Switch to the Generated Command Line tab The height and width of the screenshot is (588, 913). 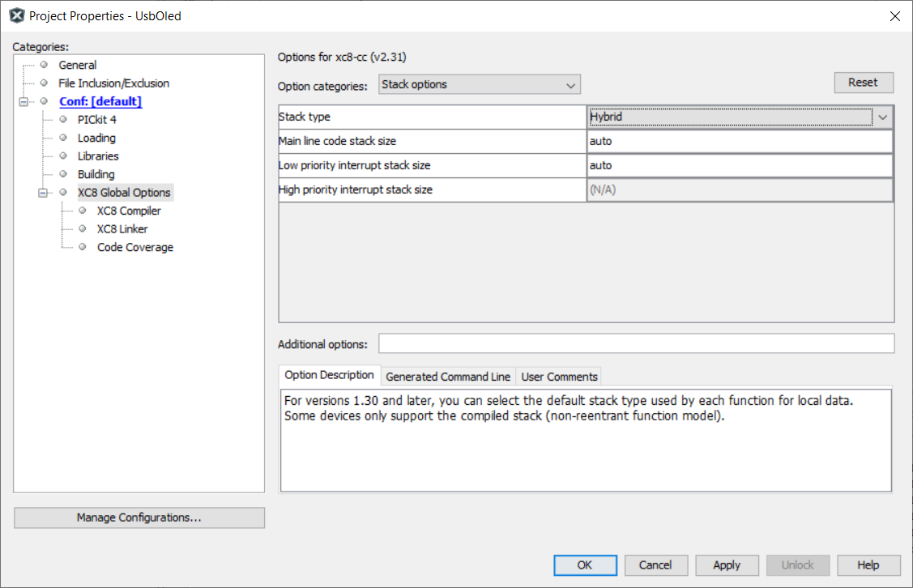[448, 377]
